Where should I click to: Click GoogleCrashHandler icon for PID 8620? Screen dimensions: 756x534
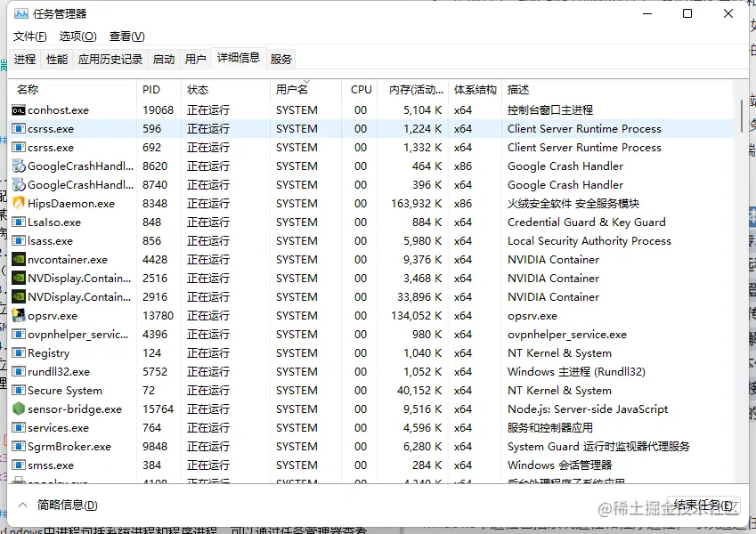pyautogui.click(x=19, y=166)
